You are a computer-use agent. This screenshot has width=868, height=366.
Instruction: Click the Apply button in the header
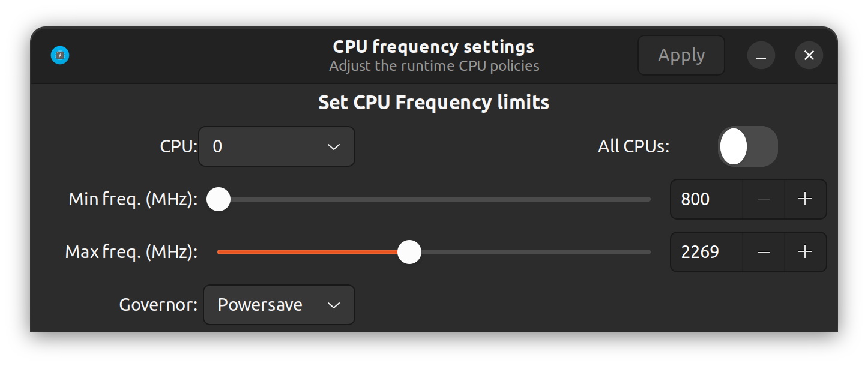point(681,56)
